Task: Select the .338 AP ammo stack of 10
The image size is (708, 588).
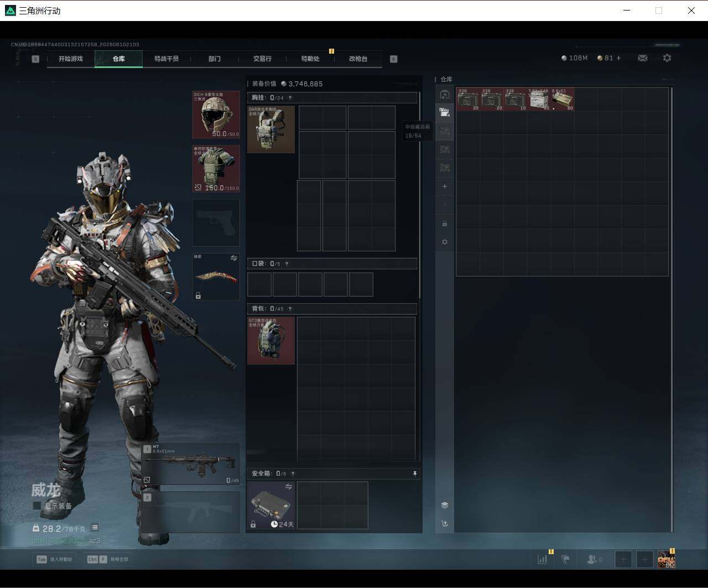Action: (x=516, y=100)
